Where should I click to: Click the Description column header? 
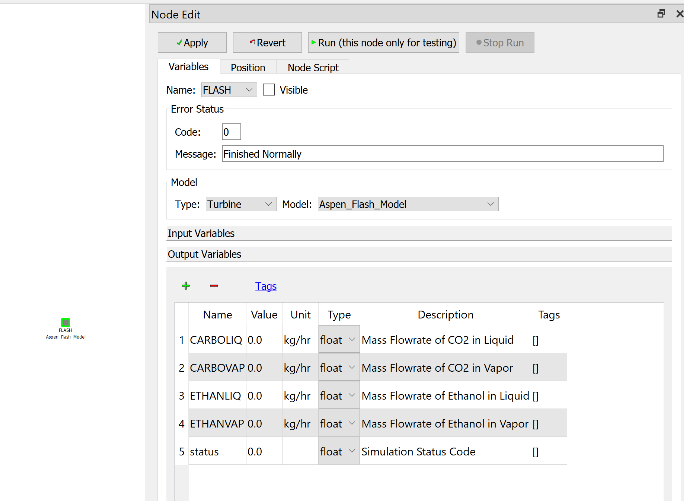(x=445, y=315)
